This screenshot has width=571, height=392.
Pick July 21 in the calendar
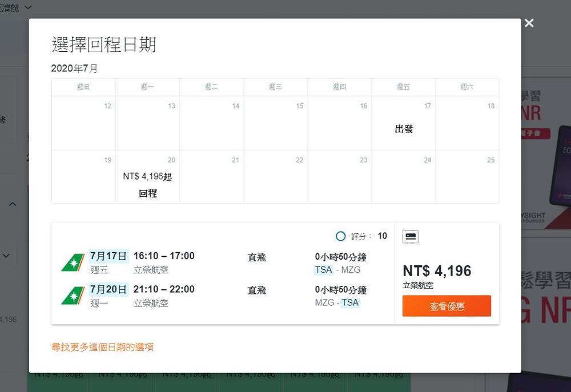tap(211, 177)
